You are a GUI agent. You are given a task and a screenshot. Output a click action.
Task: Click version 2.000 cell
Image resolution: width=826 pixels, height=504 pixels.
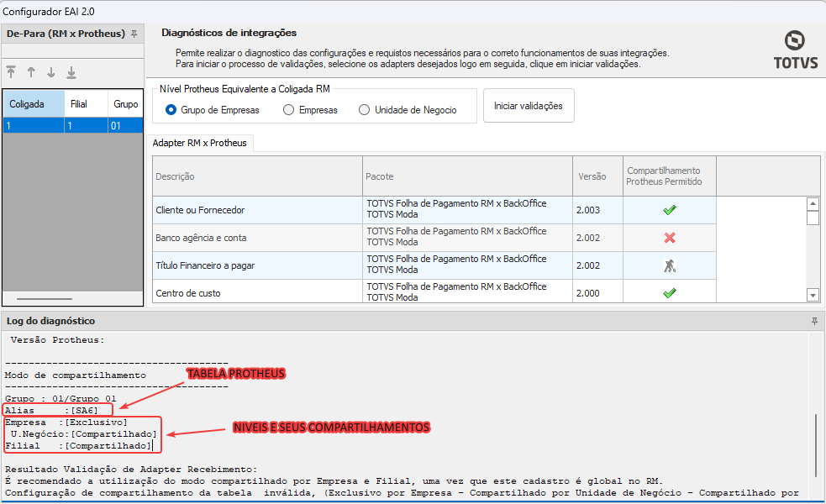tap(598, 291)
